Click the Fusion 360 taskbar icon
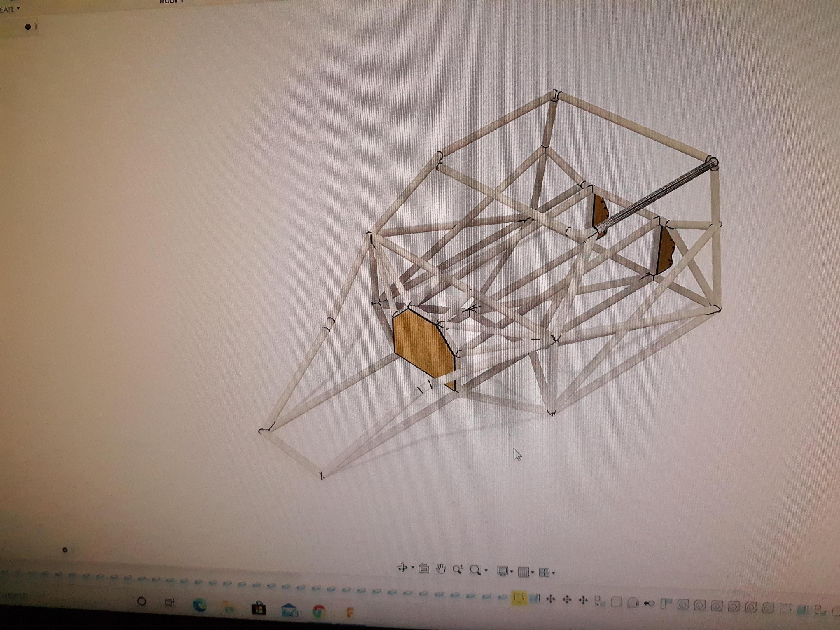Viewport: 840px width, 630px height. click(350, 612)
